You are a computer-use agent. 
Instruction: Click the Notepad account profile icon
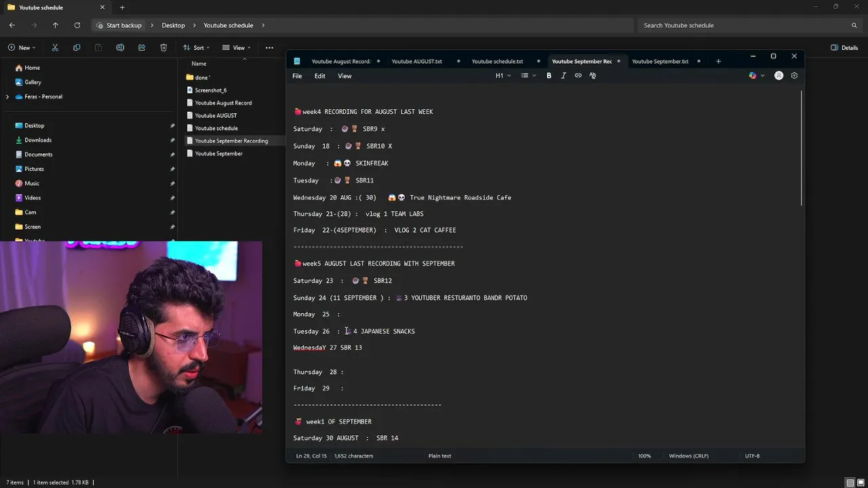(778, 76)
